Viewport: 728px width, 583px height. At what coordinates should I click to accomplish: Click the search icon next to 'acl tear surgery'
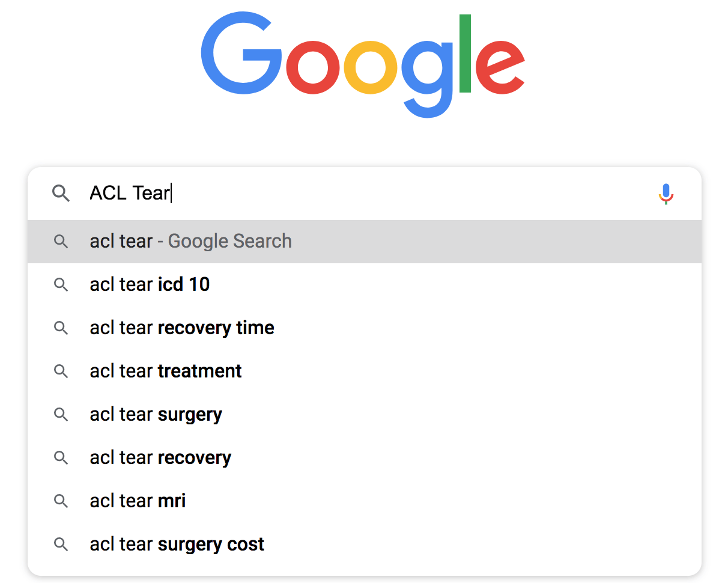(61, 414)
